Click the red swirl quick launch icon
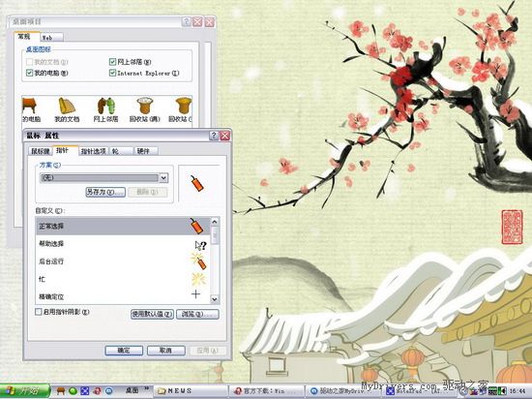 coord(97,391)
